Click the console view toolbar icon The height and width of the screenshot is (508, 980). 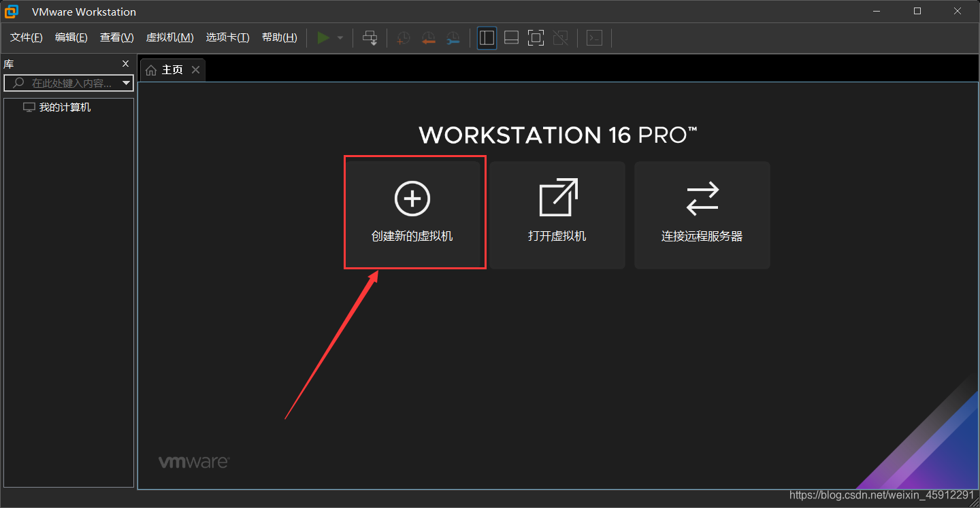pos(594,38)
